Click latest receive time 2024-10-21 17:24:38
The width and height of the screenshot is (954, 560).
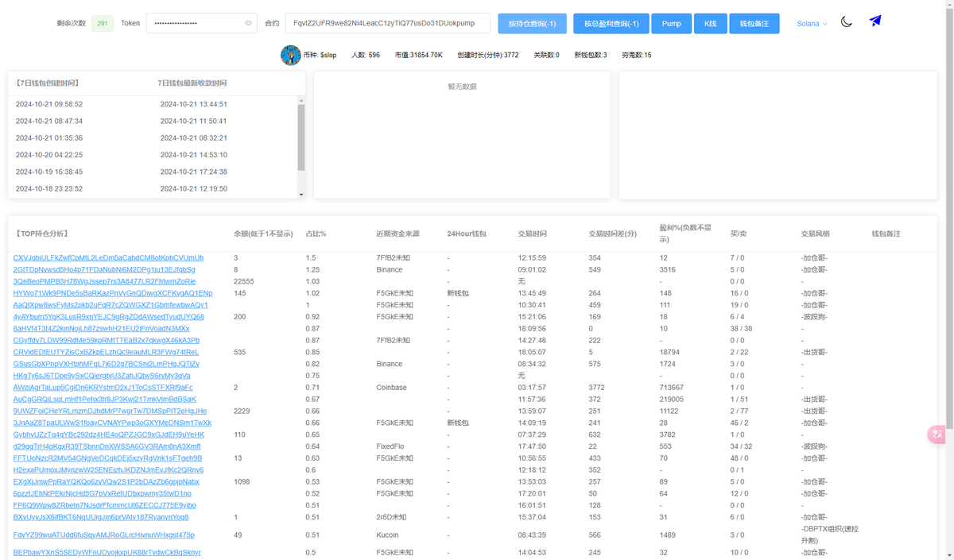pyautogui.click(x=194, y=172)
